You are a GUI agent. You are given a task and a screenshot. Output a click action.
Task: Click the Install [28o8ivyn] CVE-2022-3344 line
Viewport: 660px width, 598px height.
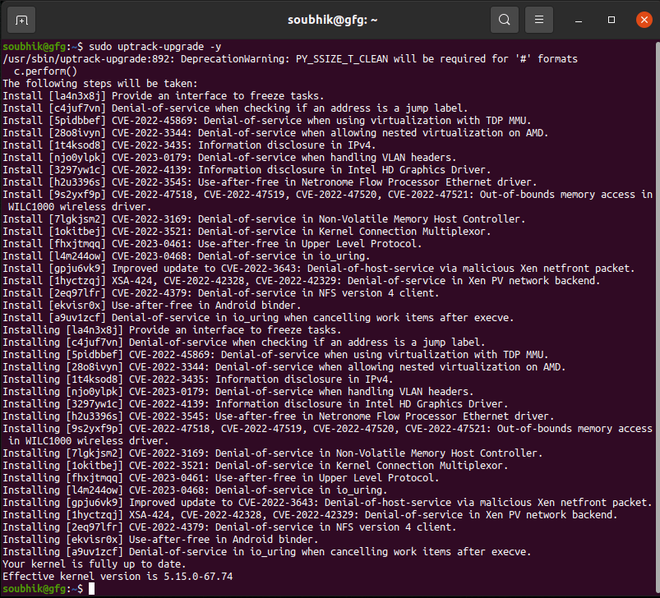click(x=275, y=133)
